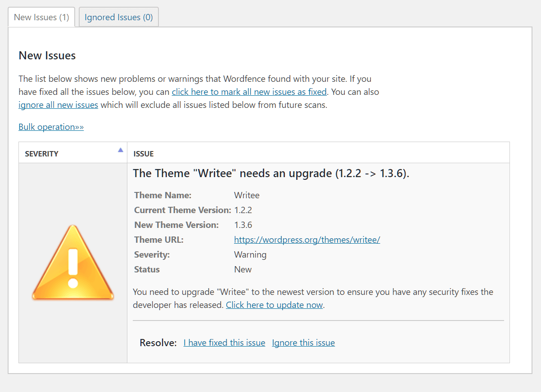This screenshot has width=541, height=392.
Task: Click the 'Severity:' field label
Action: (x=152, y=254)
